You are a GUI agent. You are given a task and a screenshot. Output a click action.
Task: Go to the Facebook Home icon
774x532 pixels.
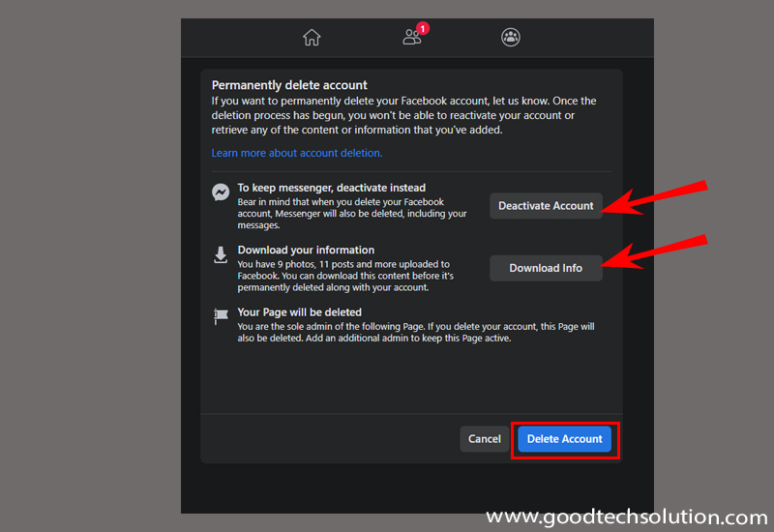coord(312,37)
